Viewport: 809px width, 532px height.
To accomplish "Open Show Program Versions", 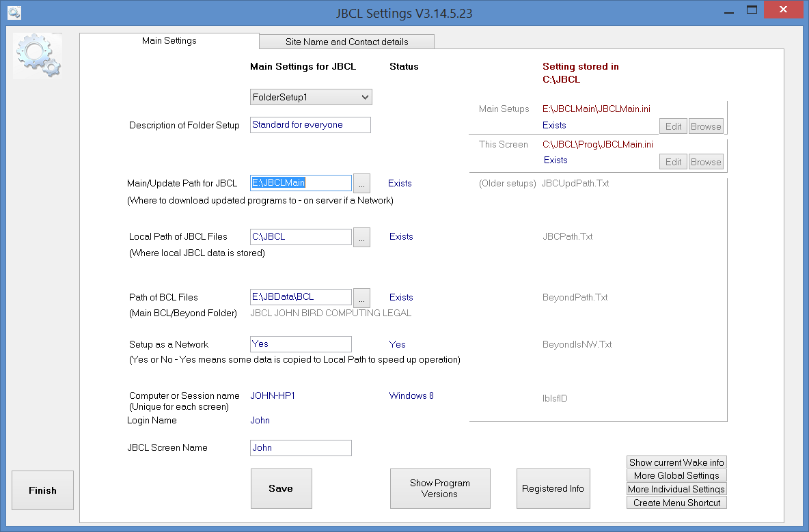I will click(x=440, y=488).
